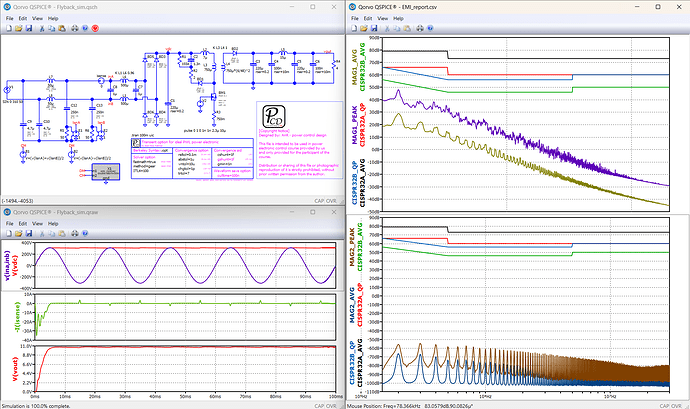Viewport: 690px width, 409px height.
Task: Open file icon in schematic window toolbar
Action: pos(18,28)
